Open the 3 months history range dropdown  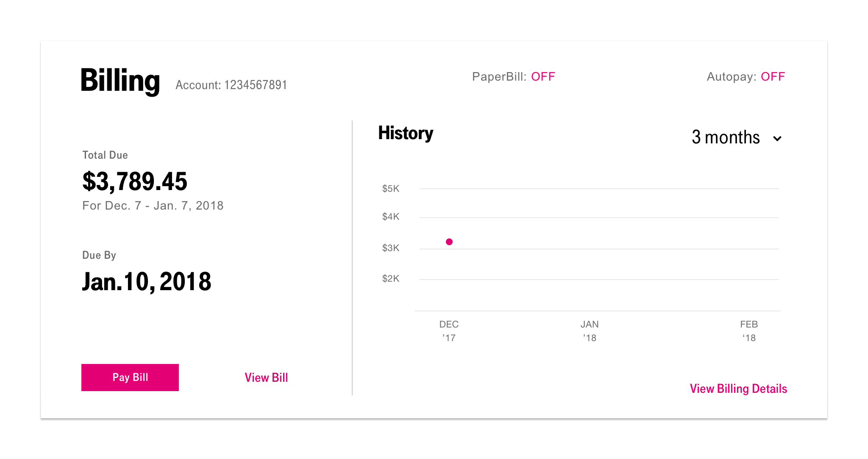point(737,137)
